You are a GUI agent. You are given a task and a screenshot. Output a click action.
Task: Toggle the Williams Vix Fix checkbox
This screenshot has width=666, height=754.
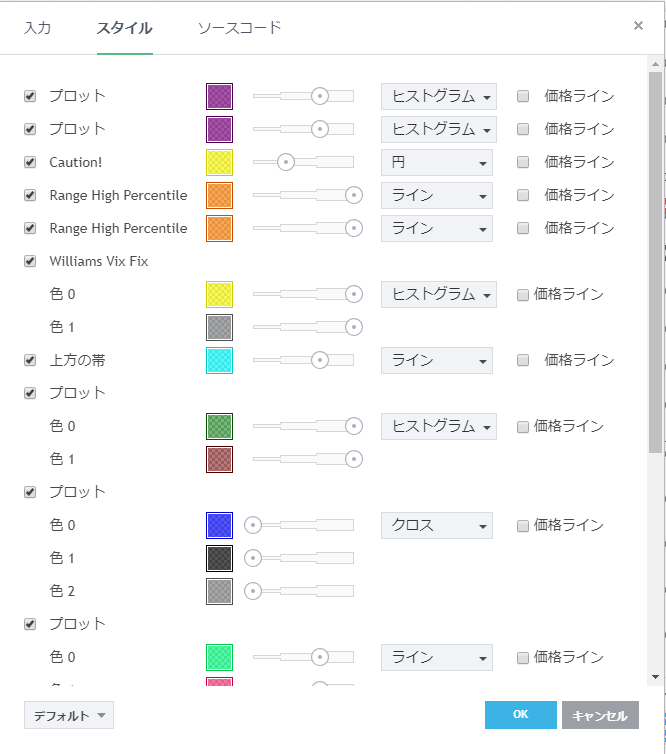pyautogui.click(x=30, y=261)
